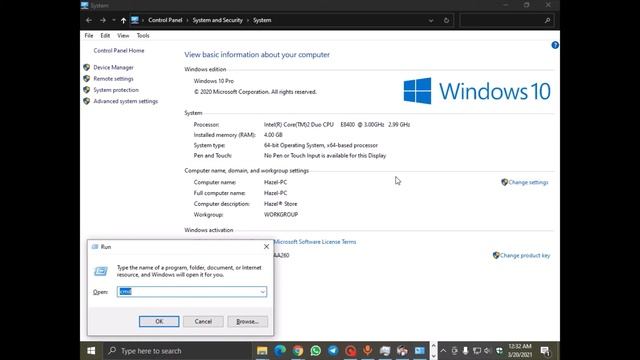
Task: Open the red recorder app on taskbar
Action: click(x=351, y=351)
